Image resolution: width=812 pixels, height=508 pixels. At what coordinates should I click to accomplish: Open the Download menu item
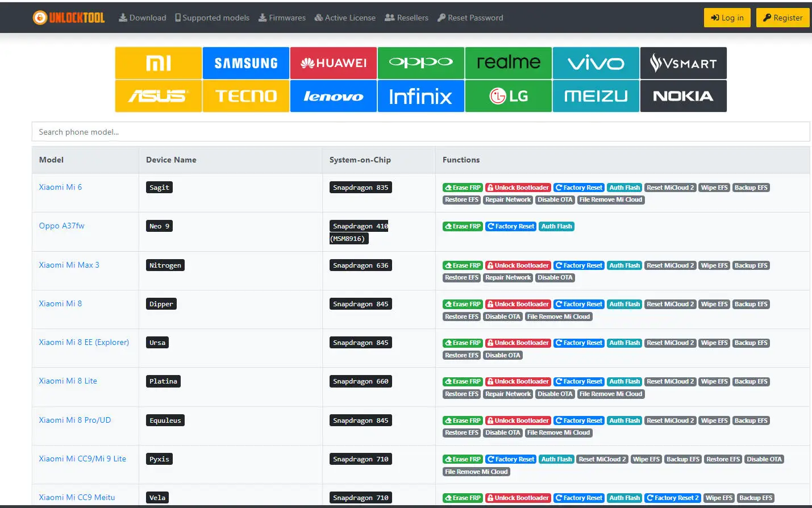point(142,18)
